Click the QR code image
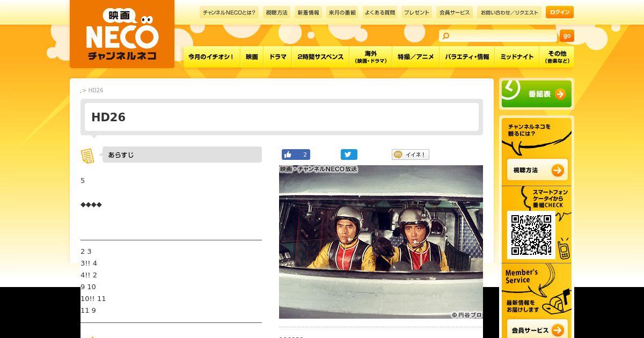This screenshot has height=338, width=644. click(x=531, y=234)
